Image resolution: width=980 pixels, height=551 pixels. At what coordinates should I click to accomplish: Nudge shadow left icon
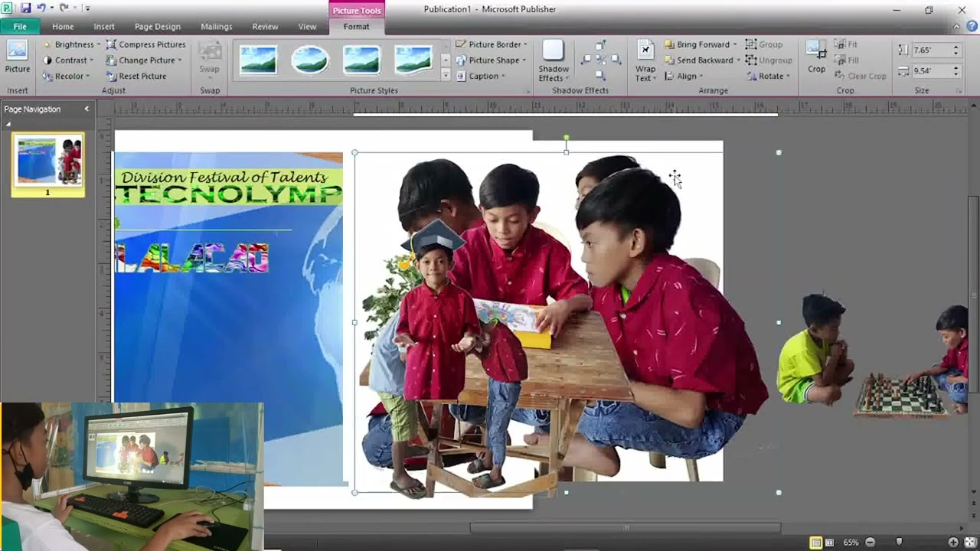[x=586, y=60]
